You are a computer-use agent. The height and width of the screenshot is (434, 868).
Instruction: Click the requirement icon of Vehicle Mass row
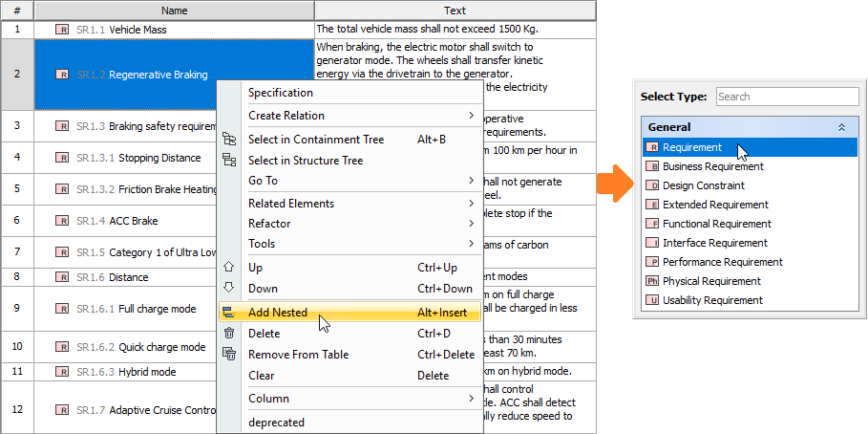[x=63, y=30]
